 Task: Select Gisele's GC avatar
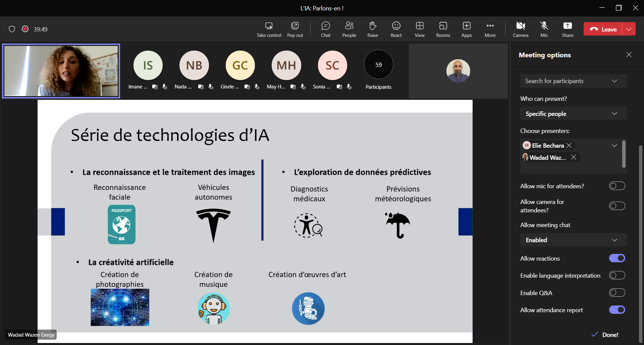pyautogui.click(x=240, y=65)
